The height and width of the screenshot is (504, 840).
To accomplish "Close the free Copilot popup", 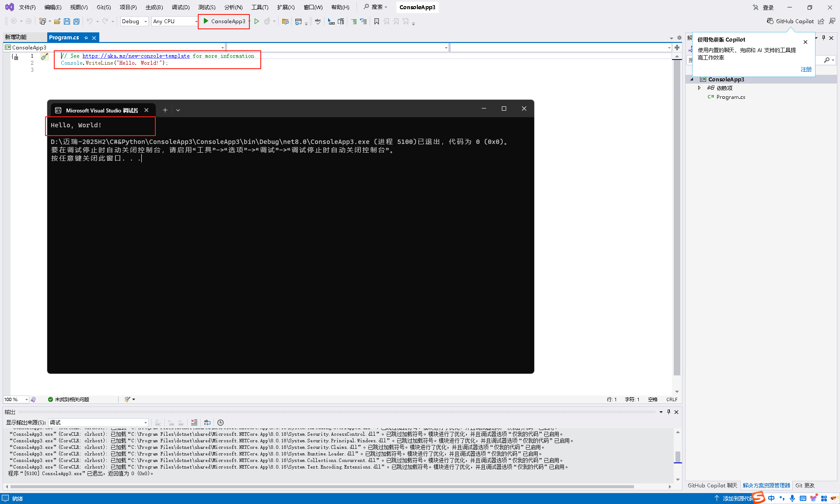I will tap(805, 42).
